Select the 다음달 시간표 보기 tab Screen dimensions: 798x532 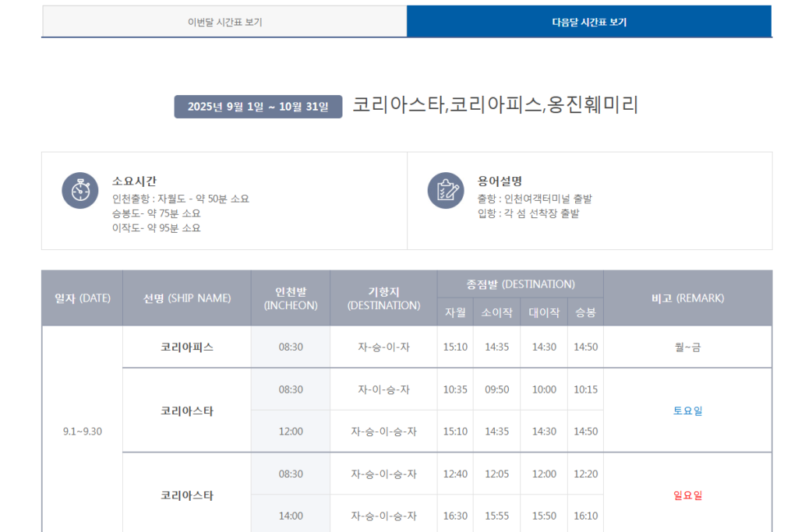pos(588,22)
